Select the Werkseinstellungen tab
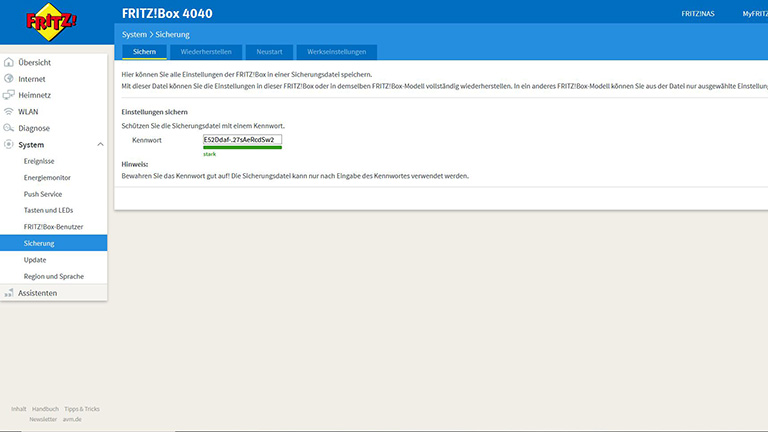 click(337, 51)
